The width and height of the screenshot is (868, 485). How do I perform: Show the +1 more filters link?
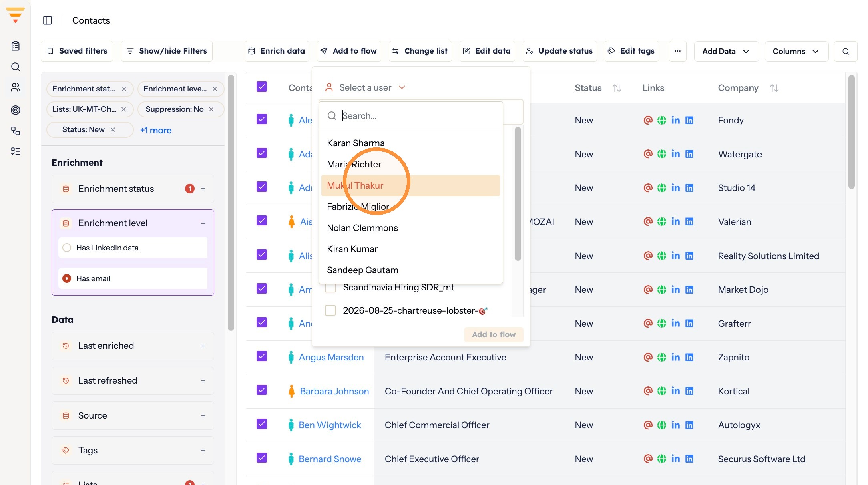156,130
